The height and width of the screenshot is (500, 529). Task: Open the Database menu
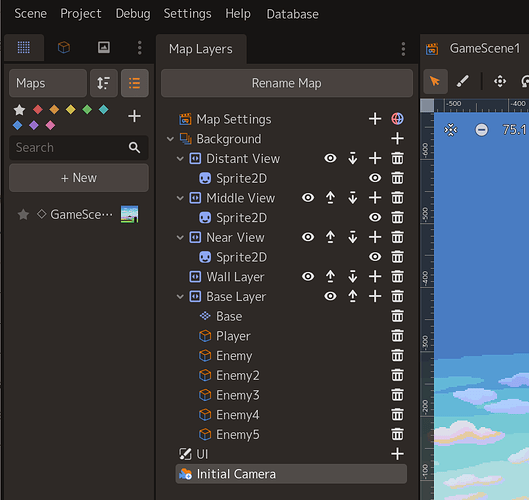(293, 14)
